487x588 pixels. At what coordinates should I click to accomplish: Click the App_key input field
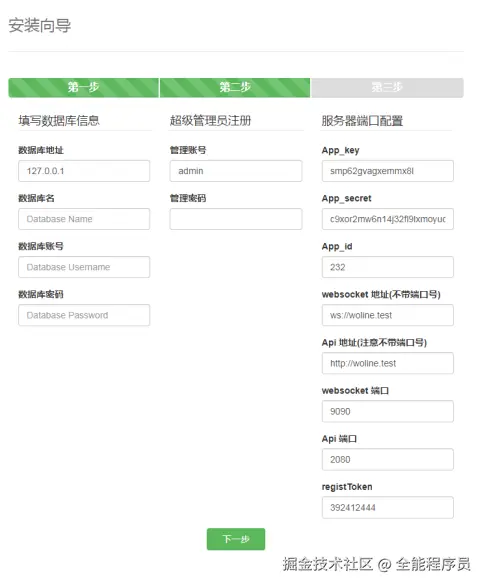(x=388, y=171)
